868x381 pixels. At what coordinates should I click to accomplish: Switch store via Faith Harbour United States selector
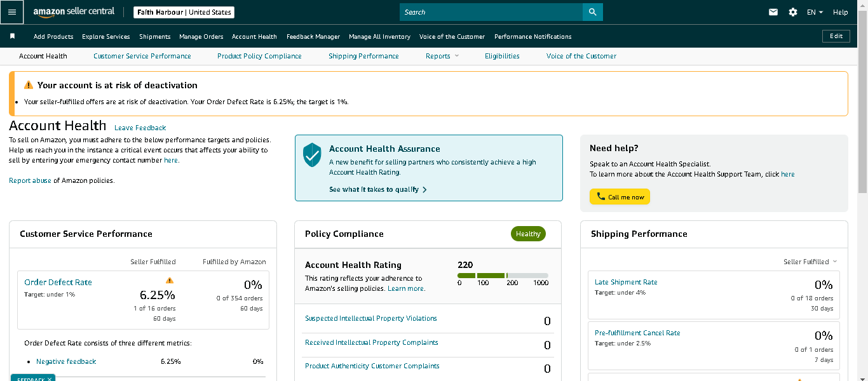click(x=184, y=12)
